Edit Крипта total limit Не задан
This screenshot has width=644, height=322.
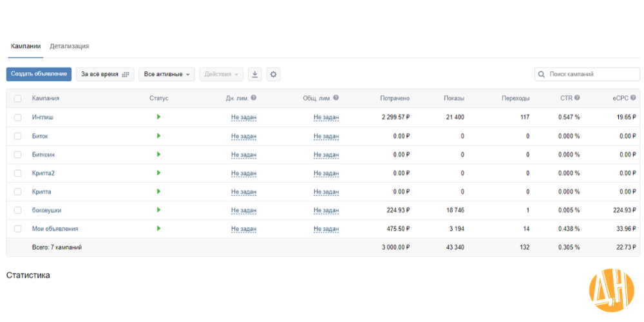pyautogui.click(x=326, y=192)
